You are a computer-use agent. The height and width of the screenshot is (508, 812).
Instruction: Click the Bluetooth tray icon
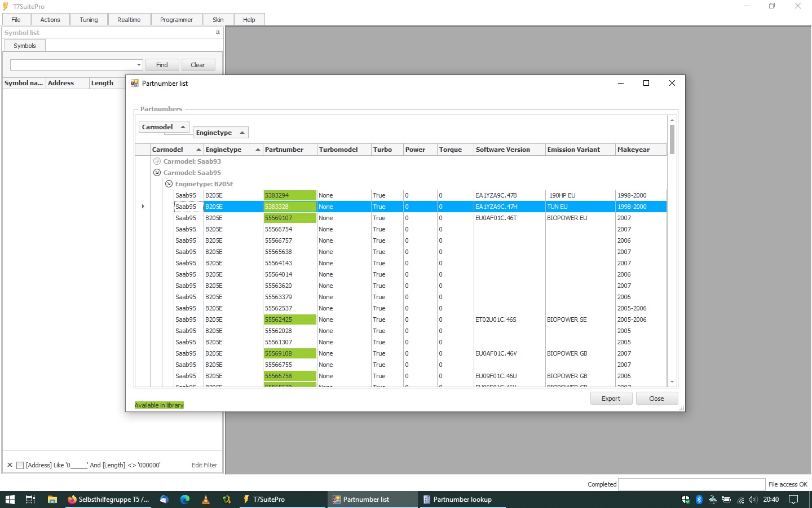699,500
